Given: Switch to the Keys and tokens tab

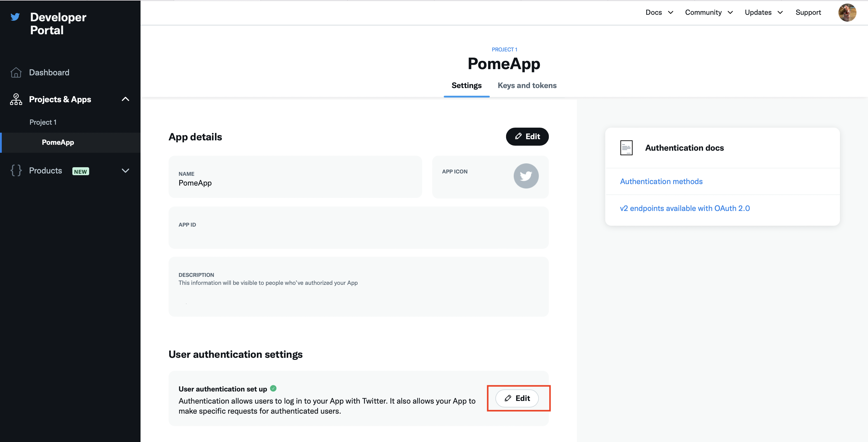Looking at the screenshot, I should click(x=527, y=86).
